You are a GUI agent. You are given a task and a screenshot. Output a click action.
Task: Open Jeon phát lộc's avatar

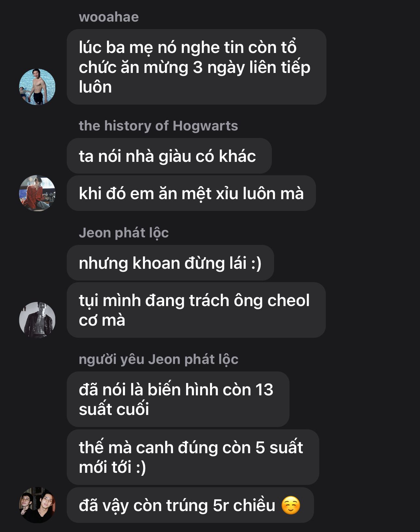click(x=37, y=320)
